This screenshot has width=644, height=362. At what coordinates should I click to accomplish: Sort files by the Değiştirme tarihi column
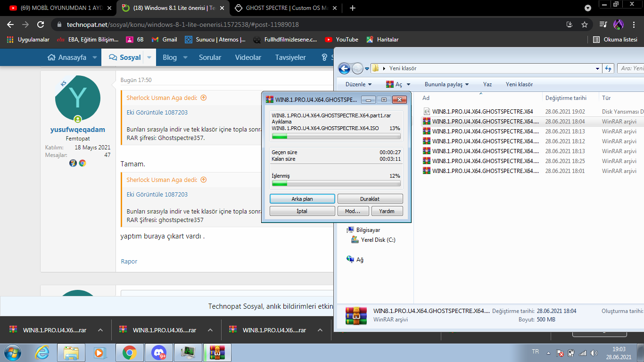click(x=566, y=98)
